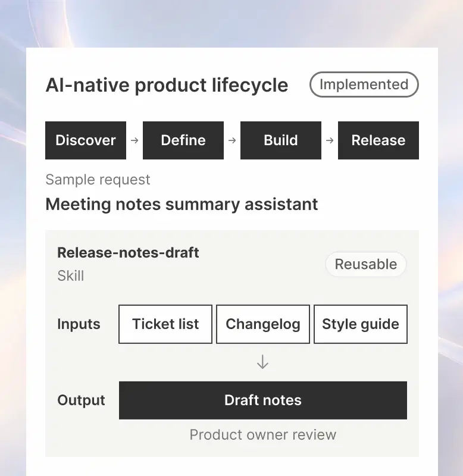
Task: Select the Define stage
Action: pyautogui.click(x=183, y=140)
